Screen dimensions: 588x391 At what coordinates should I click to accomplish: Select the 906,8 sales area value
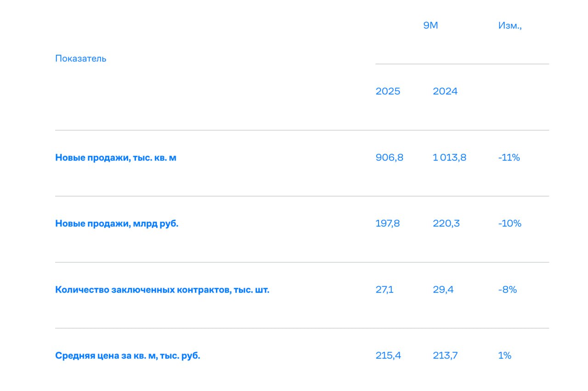pos(390,158)
